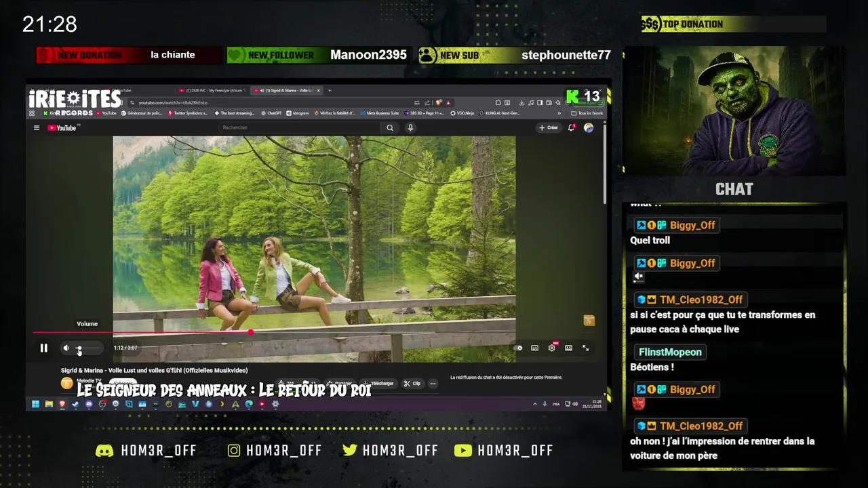868x488 pixels.
Task: Open the Settings gear on the taskbar
Action: (275, 404)
